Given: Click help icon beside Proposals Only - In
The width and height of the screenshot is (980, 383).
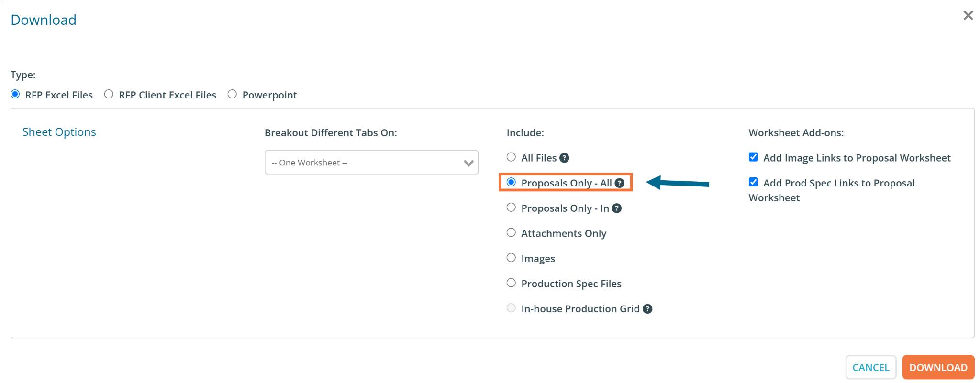Looking at the screenshot, I should click(x=617, y=208).
